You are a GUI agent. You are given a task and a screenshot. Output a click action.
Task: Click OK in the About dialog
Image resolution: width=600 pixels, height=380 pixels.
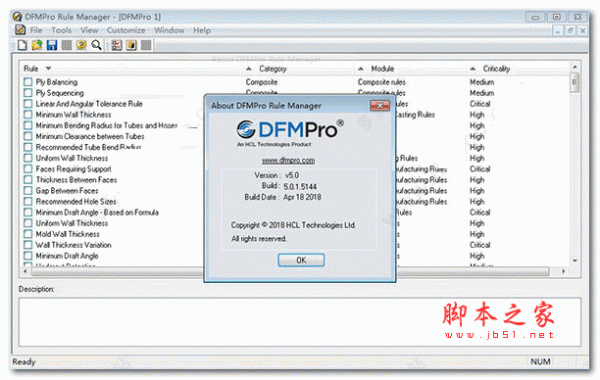pyautogui.click(x=301, y=260)
